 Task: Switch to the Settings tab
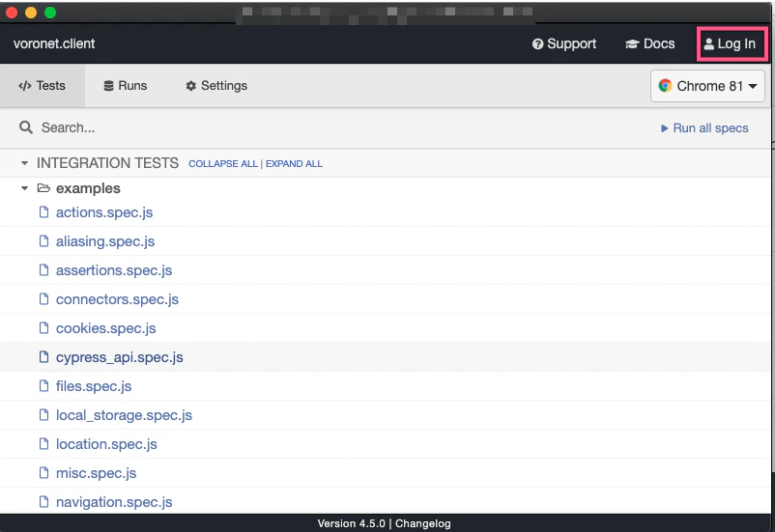pyautogui.click(x=216, y=86)
